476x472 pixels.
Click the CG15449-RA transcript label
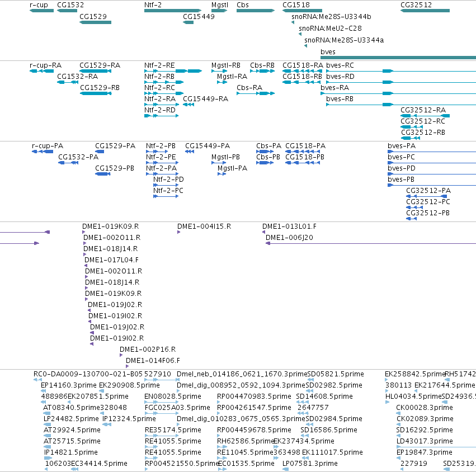click(205, 99)
